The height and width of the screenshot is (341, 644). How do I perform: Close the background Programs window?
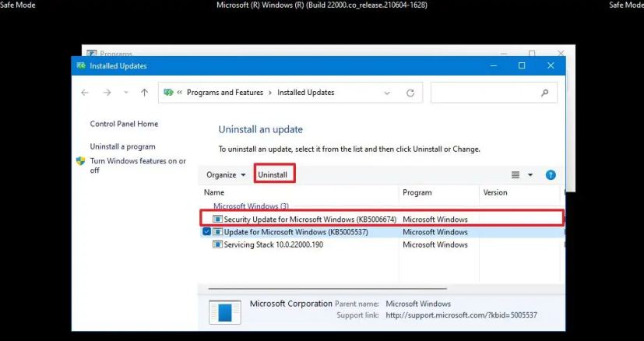click(x=561, y=53)
